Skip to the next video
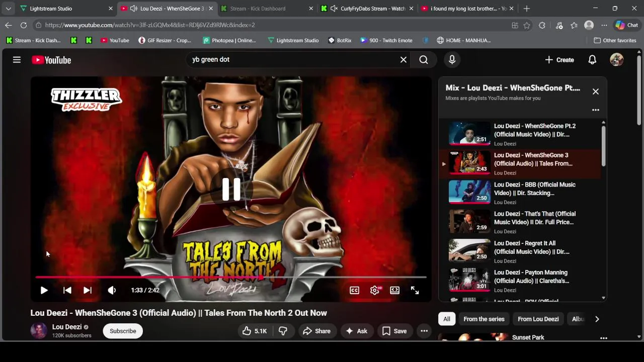This screenshot has width=644, height=362. 87,290
